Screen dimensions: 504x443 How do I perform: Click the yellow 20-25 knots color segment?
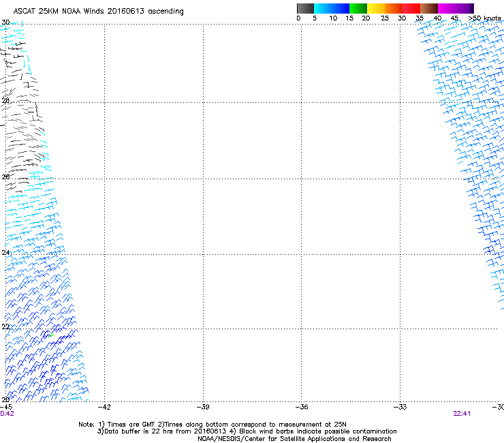click(376, 8)
